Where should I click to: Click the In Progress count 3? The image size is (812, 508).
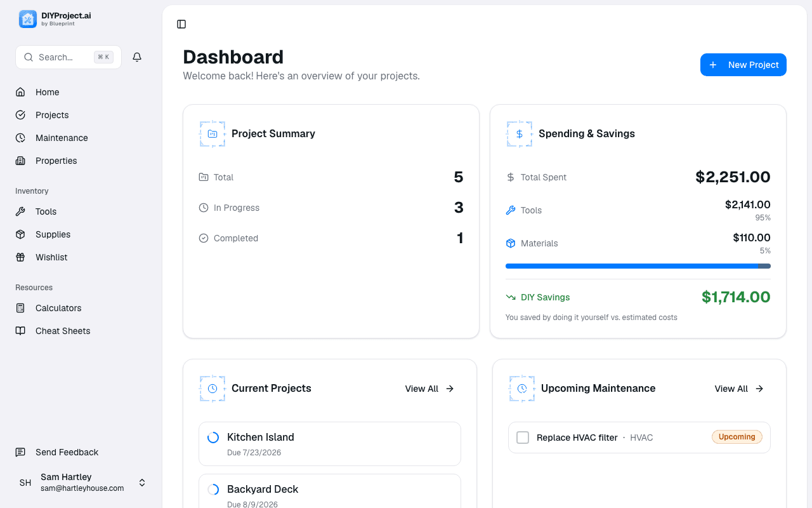(x=459, y=208)
